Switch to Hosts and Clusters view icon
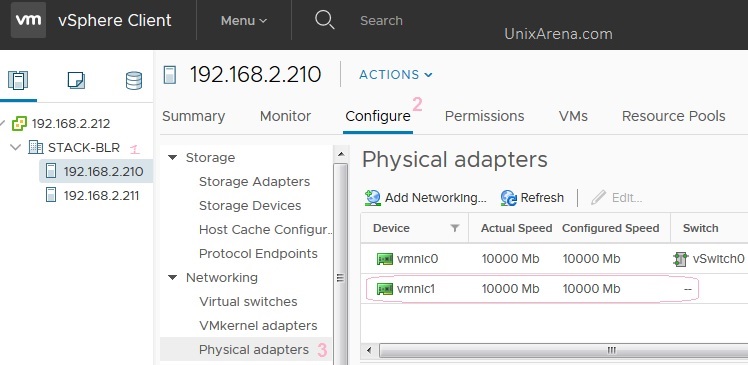The height and width of the screenshot is (365, 748). (18, 80)
